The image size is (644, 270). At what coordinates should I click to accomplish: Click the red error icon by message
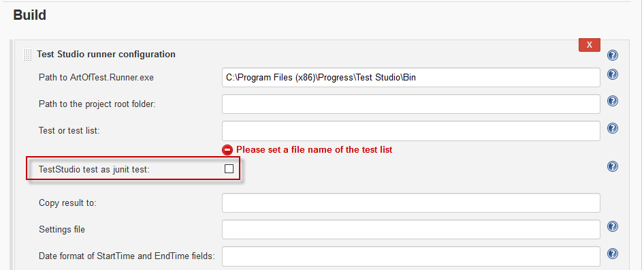point(227,150)
